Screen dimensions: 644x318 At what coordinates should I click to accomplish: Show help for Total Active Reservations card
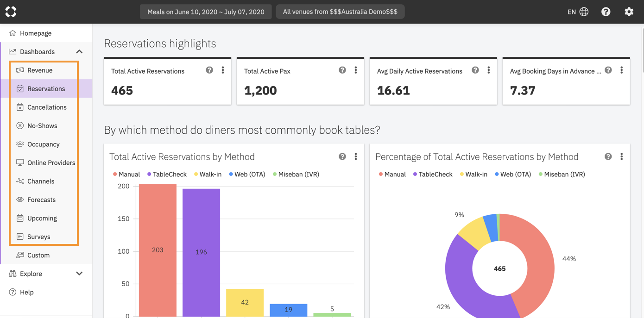[209, 70]
